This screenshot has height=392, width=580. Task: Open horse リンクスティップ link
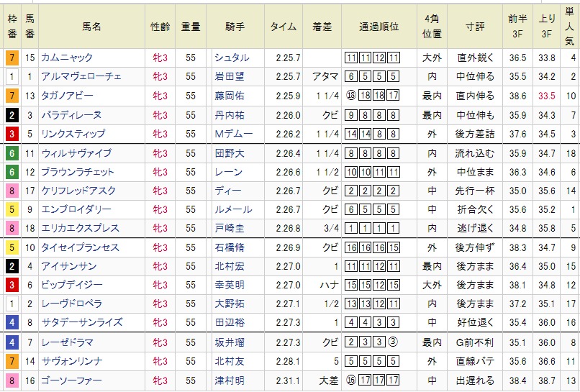(x=73, y=134)
